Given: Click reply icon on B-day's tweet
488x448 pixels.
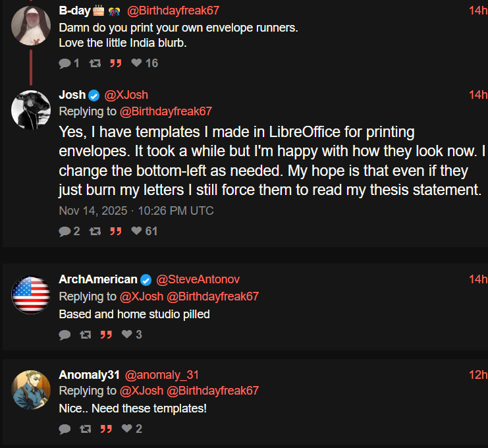Looking at the screenshot, I should [x=65, y=63].
